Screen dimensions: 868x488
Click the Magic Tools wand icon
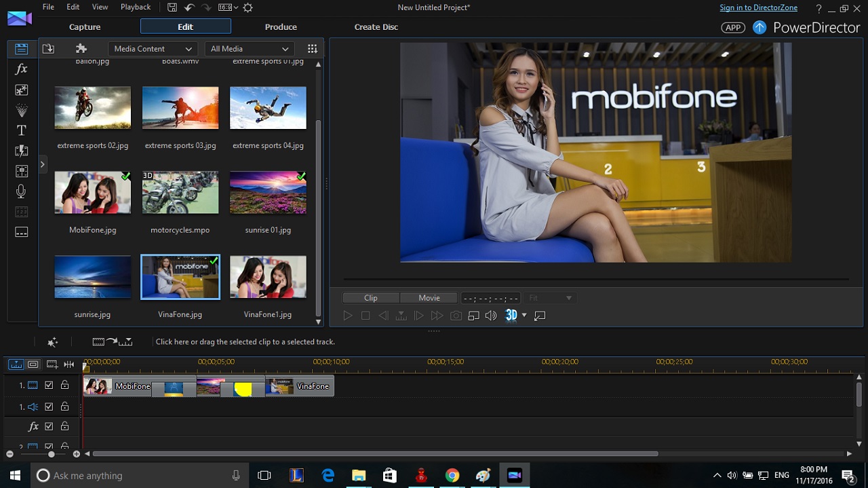coord(53,342)
